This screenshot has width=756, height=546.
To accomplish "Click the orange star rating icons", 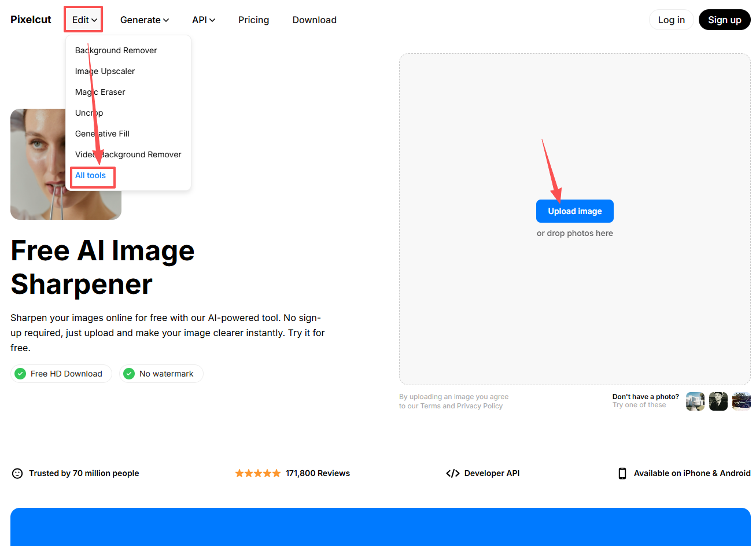I will tap(258, 473).
